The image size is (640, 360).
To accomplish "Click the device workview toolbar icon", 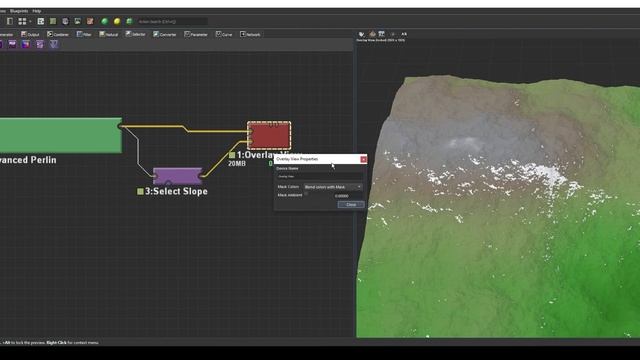I will tap(41, 21).
